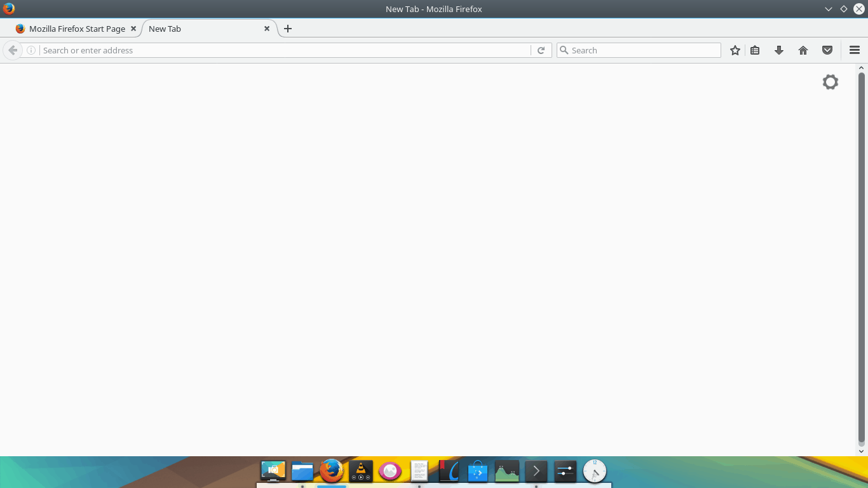Open the Downloads panel
Viewport: 868px width, 488px height.
(x=779, y=50)
